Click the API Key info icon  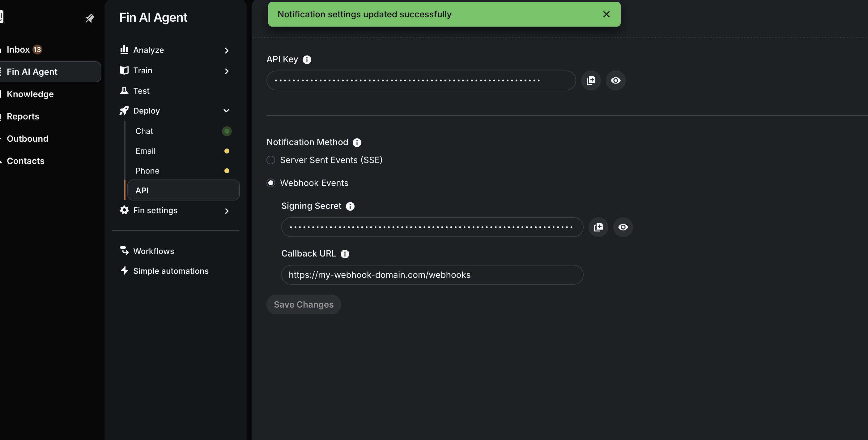[307, 60]
